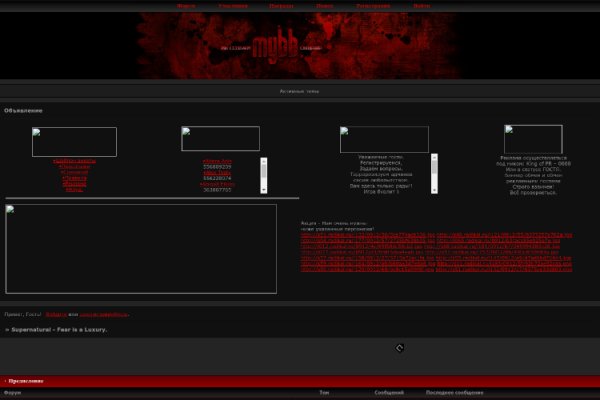Click the broken image above the phone numbers list
600x400 pixels.
pyautogui.click(x=220, y=139)
